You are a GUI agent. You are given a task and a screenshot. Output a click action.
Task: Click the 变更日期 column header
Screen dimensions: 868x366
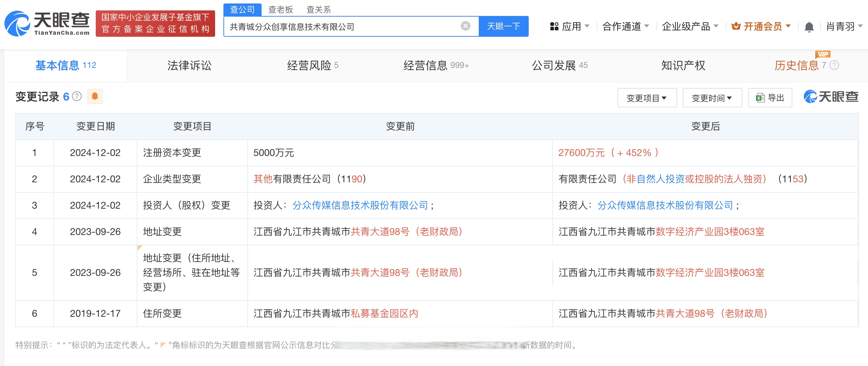(x=95, y=126)
